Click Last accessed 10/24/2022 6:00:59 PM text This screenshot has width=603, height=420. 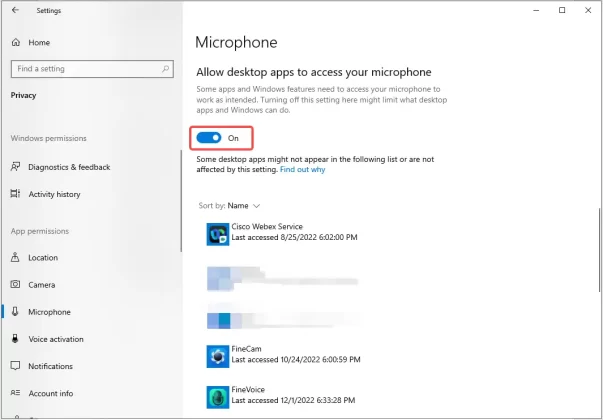click(296, 360)
